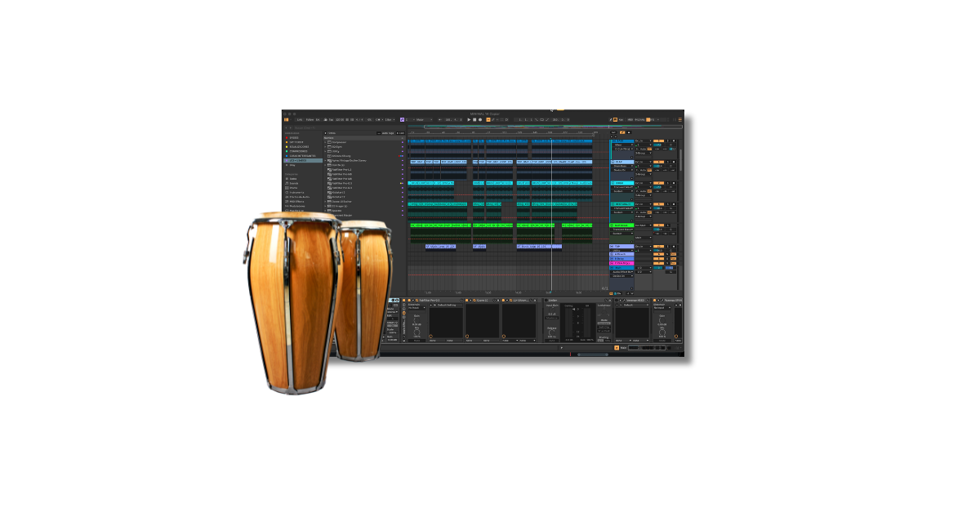Expand the Utility folder in browser

point(325,151)
